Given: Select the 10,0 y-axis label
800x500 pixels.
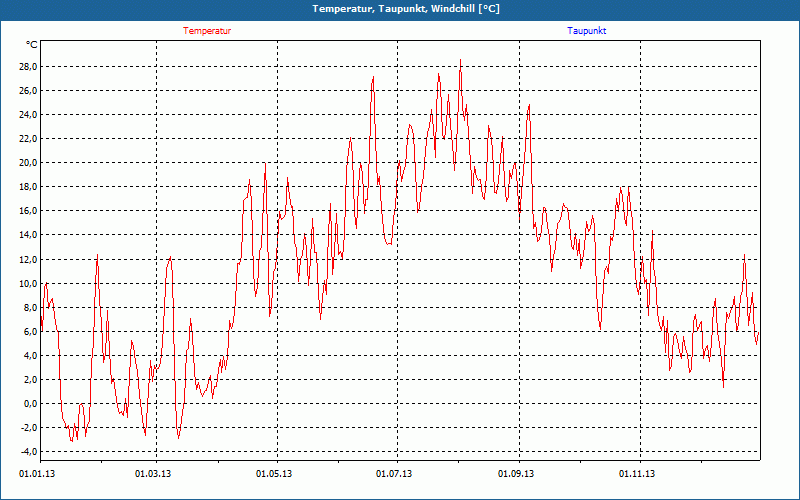Looking at the screenshot, I should (28, 283).
